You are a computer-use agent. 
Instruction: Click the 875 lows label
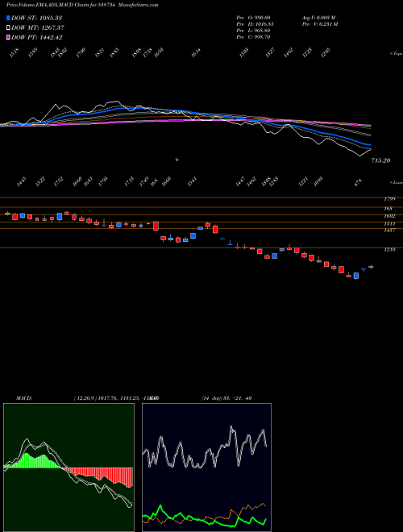coord(358,182)
